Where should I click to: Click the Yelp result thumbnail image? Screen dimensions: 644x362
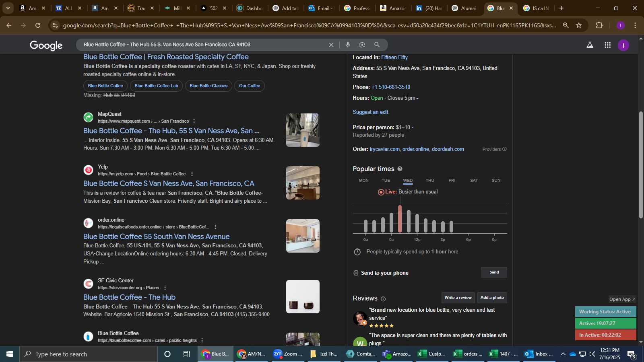pyautogui.click(x=303, y=183)
